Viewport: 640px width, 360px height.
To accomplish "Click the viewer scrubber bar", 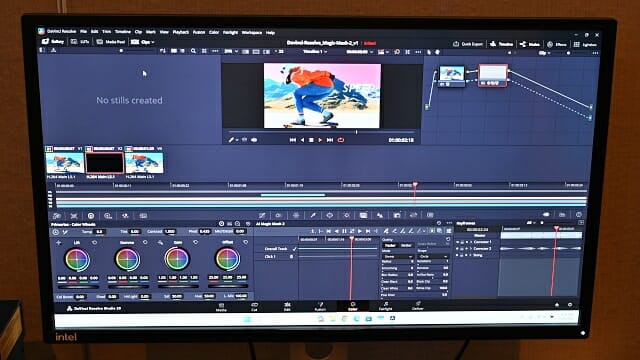I will 321,132.
